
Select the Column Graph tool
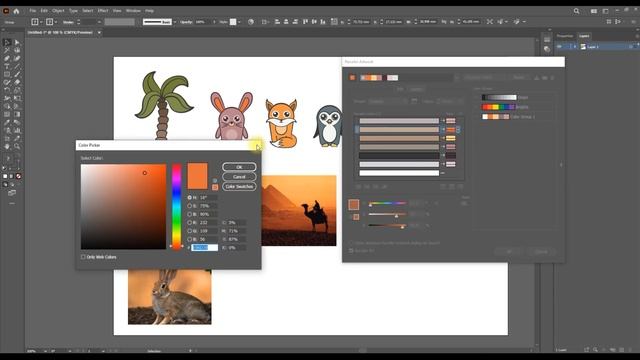pos(17,131)
